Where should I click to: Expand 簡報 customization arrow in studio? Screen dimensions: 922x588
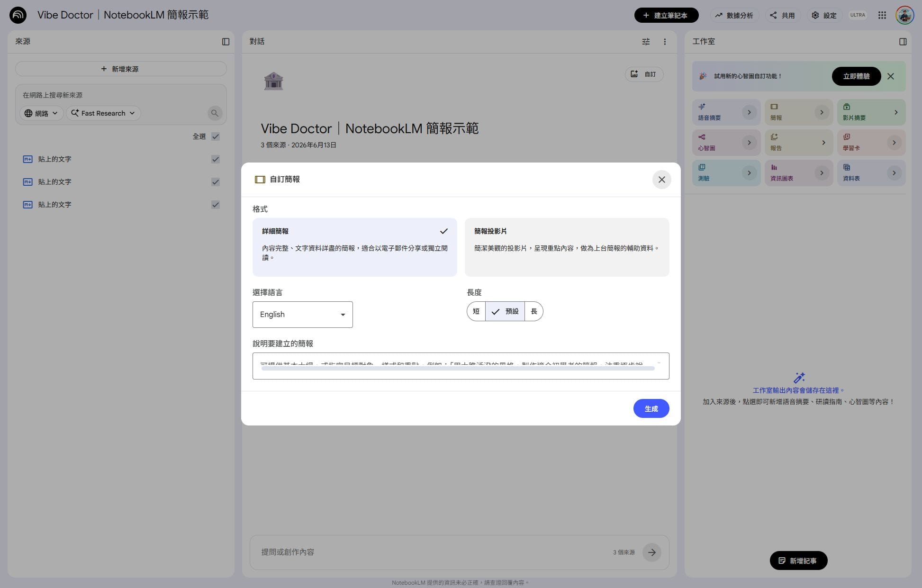tap(822, 112)
